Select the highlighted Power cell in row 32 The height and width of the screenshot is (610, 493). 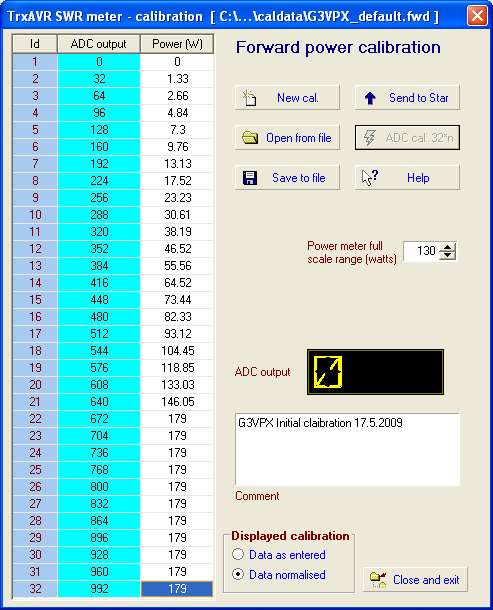point(177,589)
